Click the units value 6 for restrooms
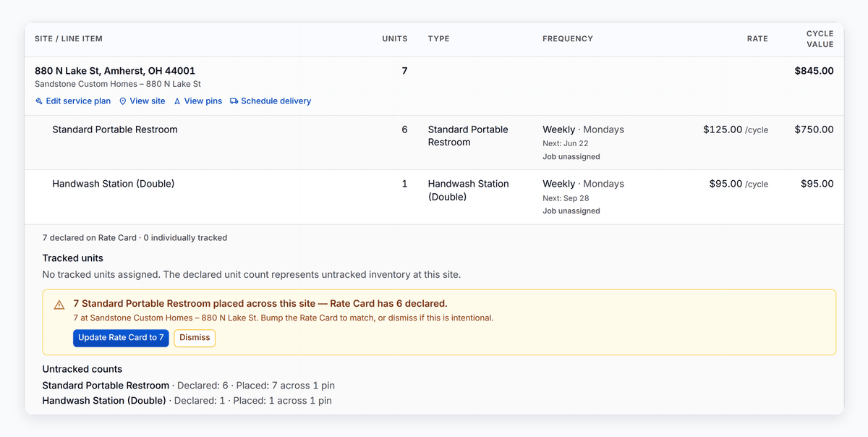The height and width of the screenshot is (437, 868). pos(404,130)
